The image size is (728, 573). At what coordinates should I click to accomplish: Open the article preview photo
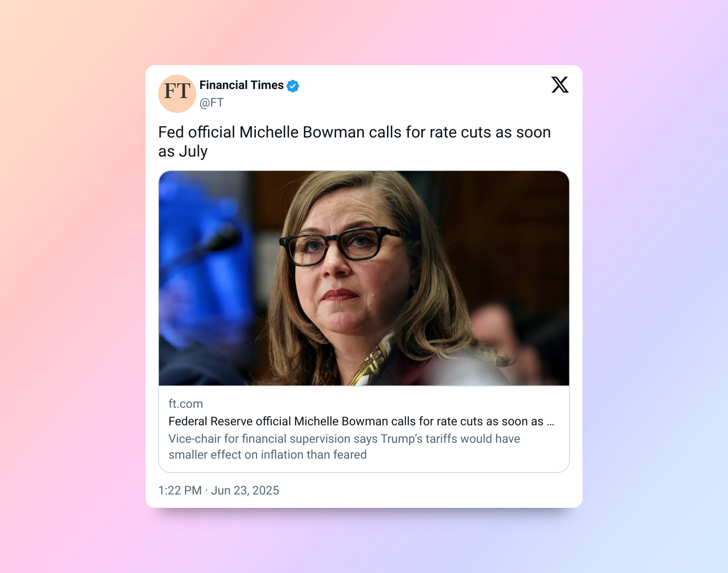[364, 278]
